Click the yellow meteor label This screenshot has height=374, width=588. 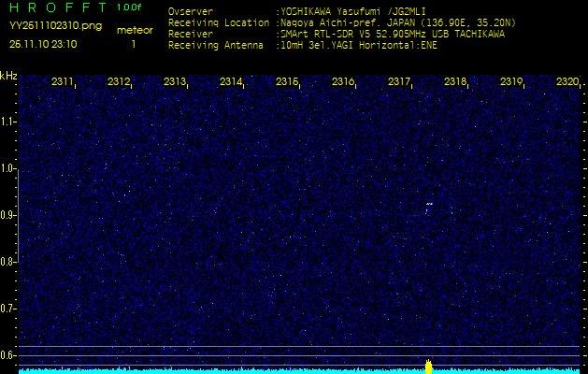[135, 30]
